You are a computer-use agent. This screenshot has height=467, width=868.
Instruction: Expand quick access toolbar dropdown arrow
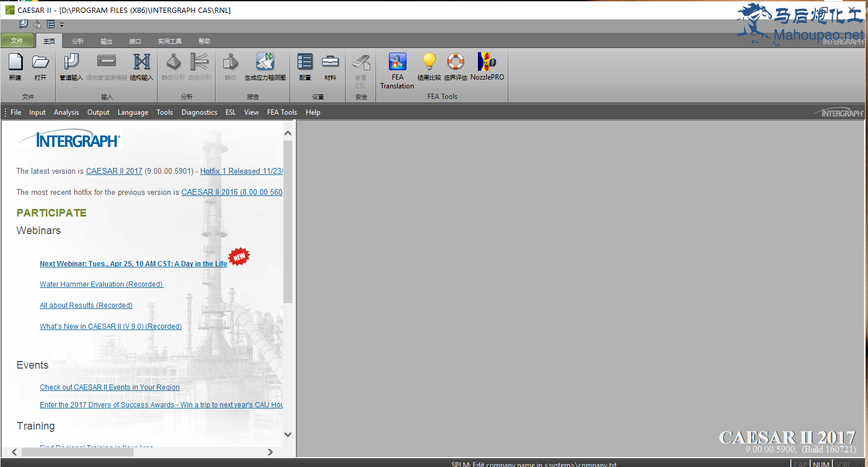point(61,25)
